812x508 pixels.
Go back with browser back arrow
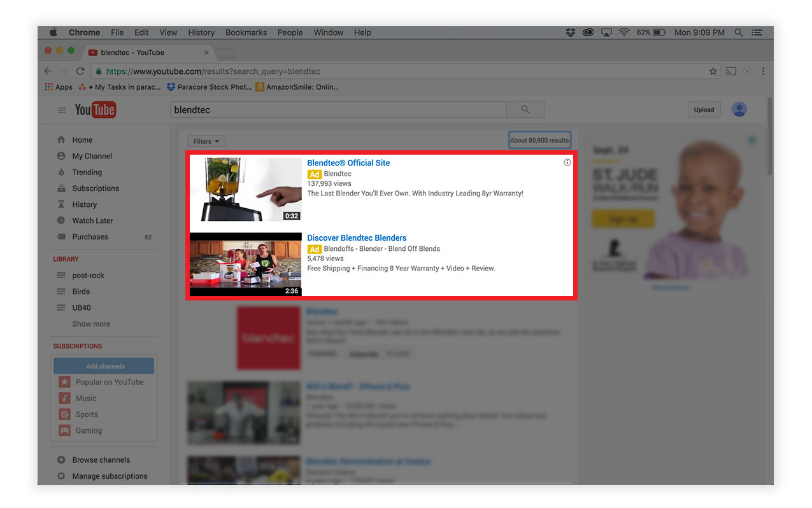click(48, 71)
